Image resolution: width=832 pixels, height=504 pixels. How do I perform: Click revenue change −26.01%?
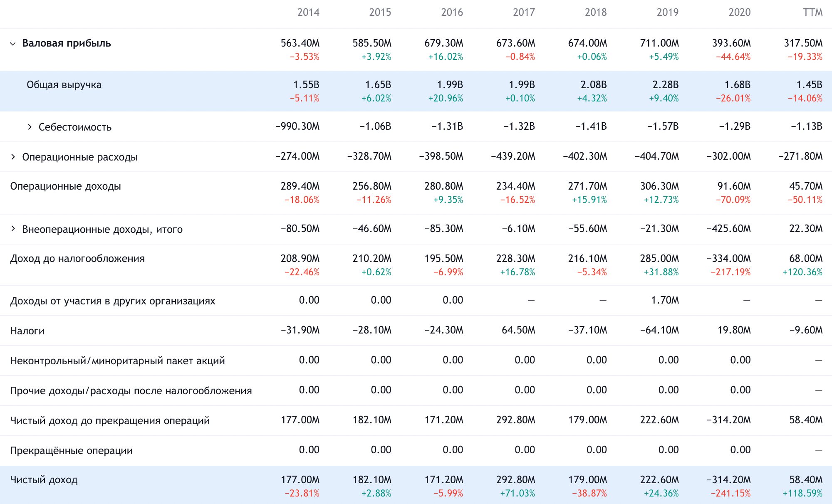coord(733,99)
